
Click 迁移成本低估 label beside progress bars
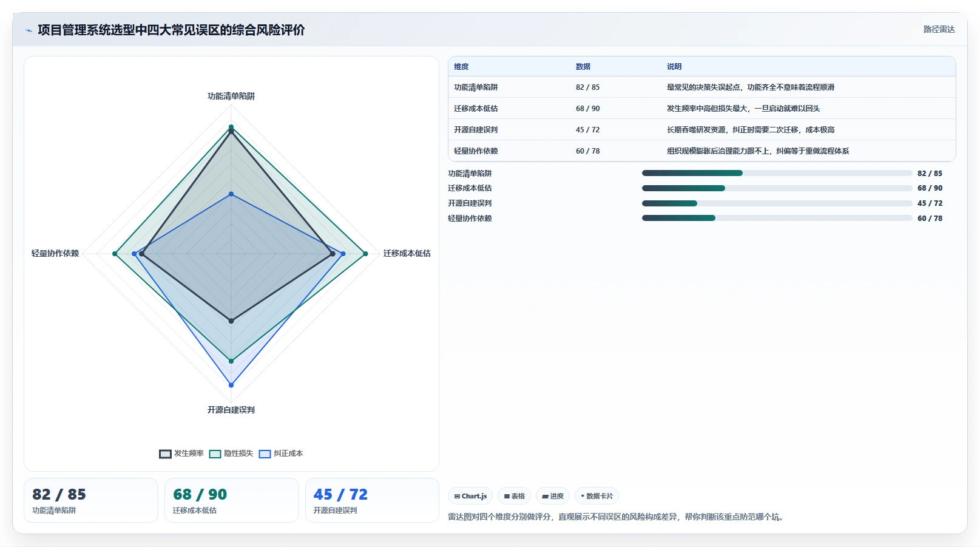[470, 188]
